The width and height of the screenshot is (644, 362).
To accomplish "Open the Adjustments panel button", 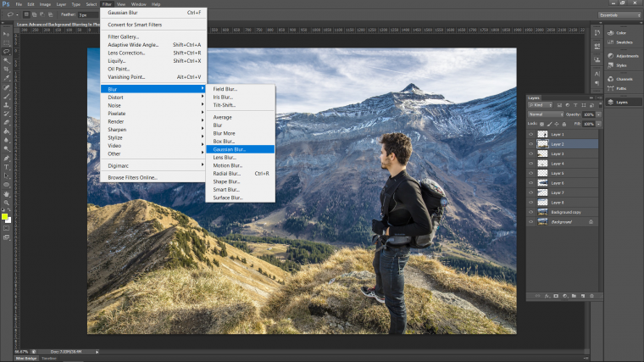I will tap(623, 56).
